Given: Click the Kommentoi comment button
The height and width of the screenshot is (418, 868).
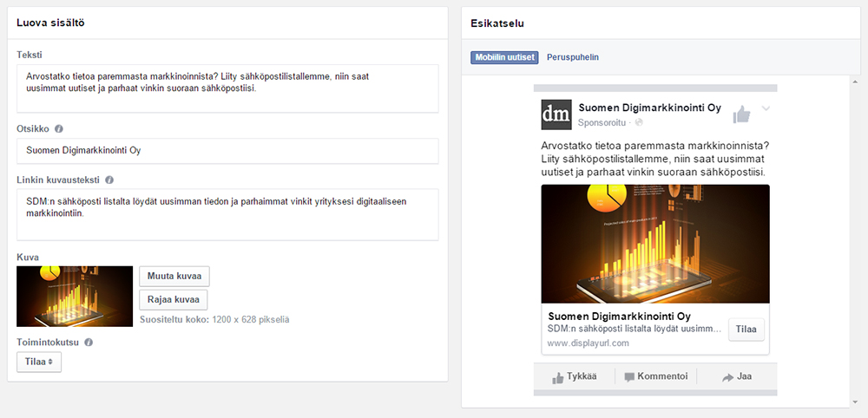Looking at the screenshot, I should point(656,376).
